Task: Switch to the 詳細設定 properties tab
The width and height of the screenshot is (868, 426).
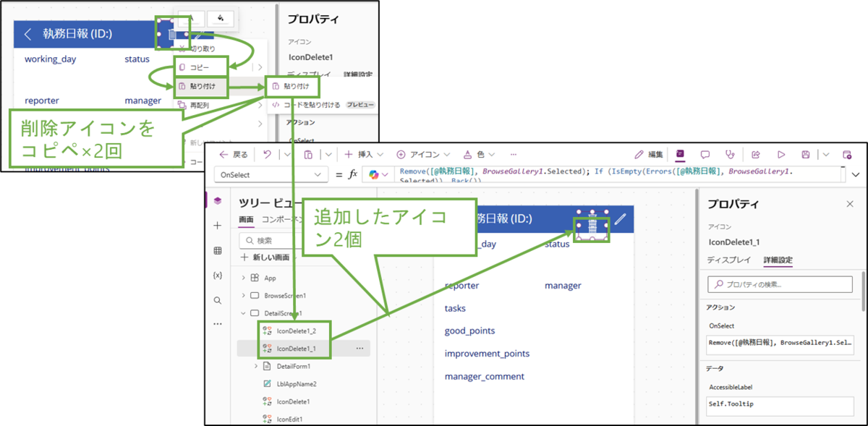Action: point(778,261)
